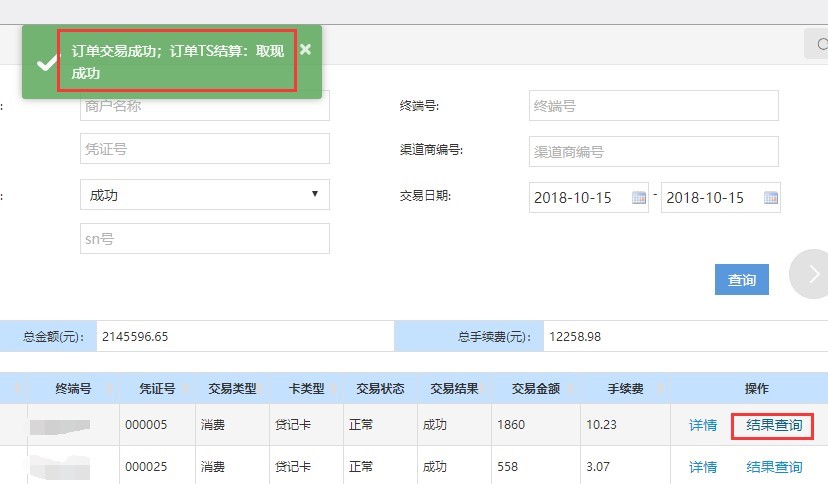
Task: Select the start date field 2018-10-15
Action: 580,197
